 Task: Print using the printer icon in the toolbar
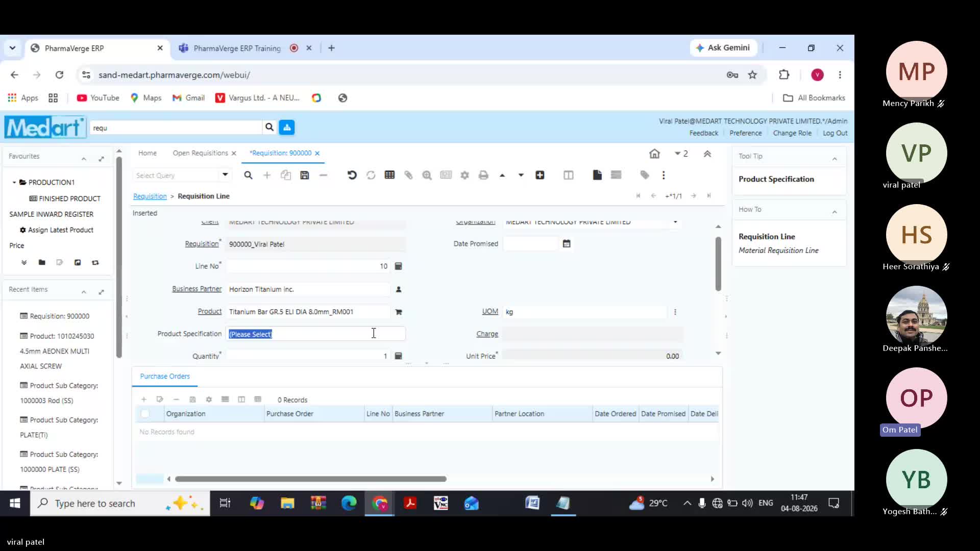point(483,175)
